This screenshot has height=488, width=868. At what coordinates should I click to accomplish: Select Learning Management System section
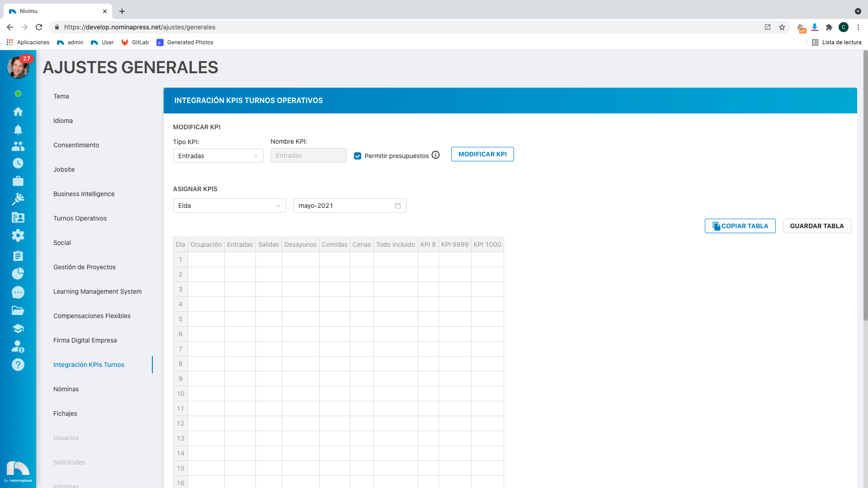pyautogui.click(x=97, y=291)
